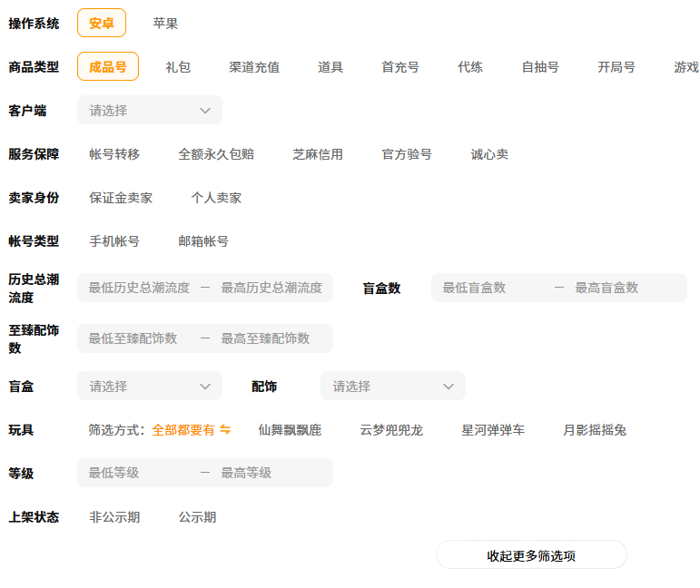The image size is (700, 588).
Task: Toggle the 全部都要有 filter mode swap icon
Action: (x=225, y=430)
